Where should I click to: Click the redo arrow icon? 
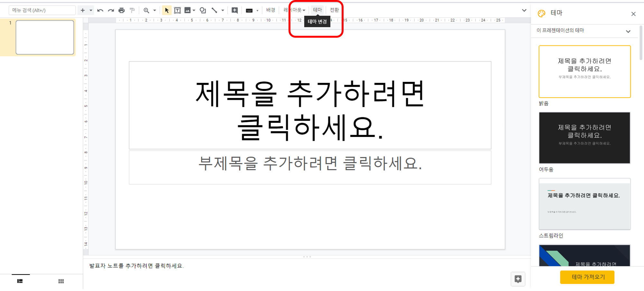pyautogui.click(x=111, y=10)
